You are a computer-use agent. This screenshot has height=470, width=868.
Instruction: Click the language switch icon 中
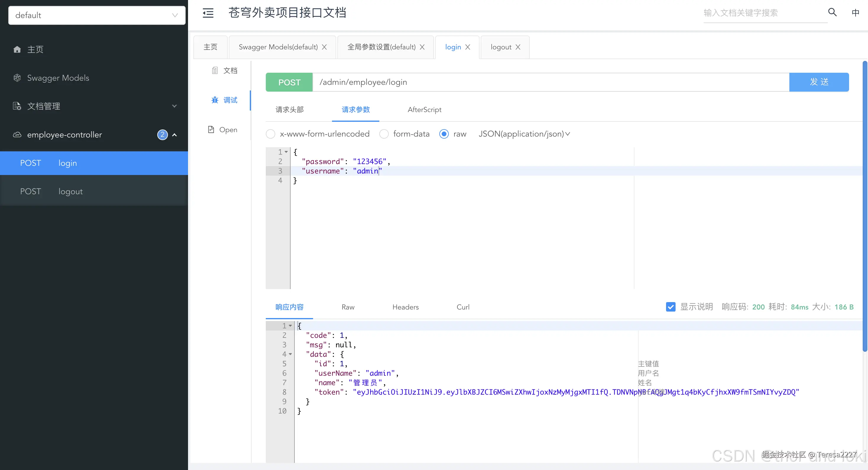pos(855,13)
